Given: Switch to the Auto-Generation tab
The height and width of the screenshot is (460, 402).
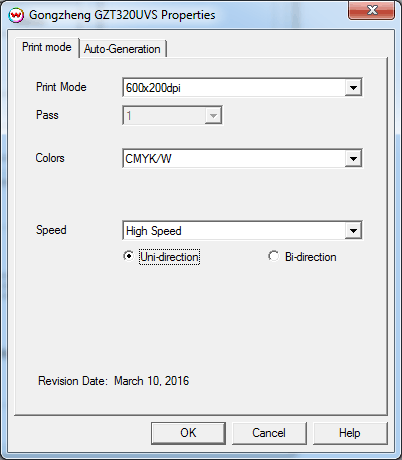Looking at the screenshot, I should coord(122,49).
